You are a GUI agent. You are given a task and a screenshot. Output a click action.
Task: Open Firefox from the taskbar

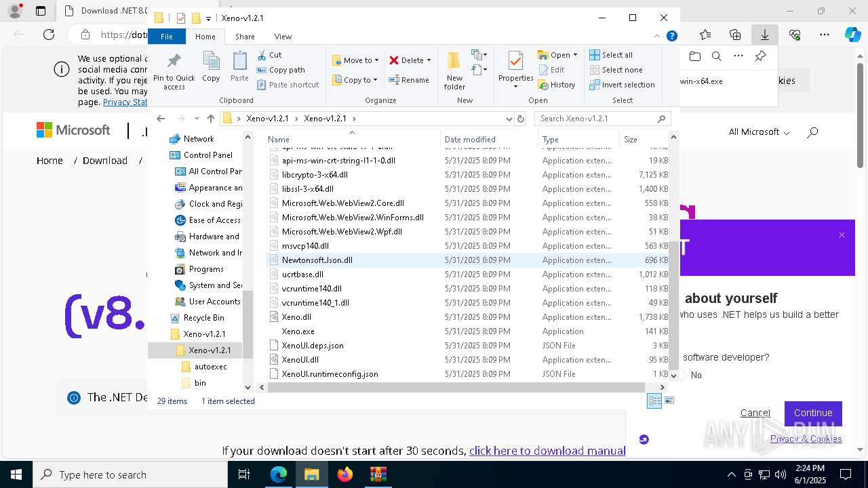tap(345, 474)
